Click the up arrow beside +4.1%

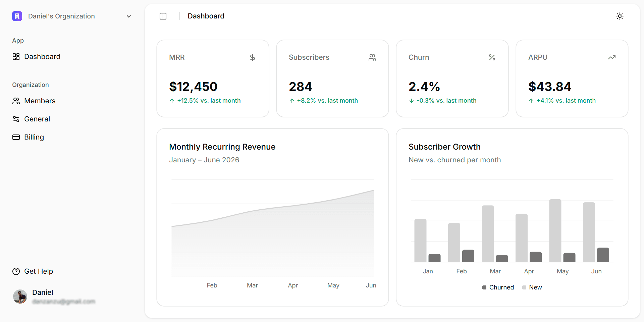click(531, 101)
